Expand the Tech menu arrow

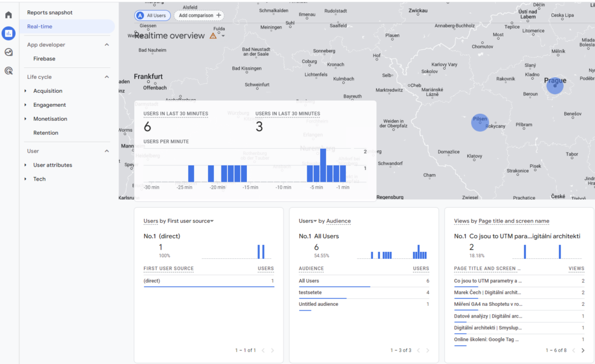coord(26,179)
